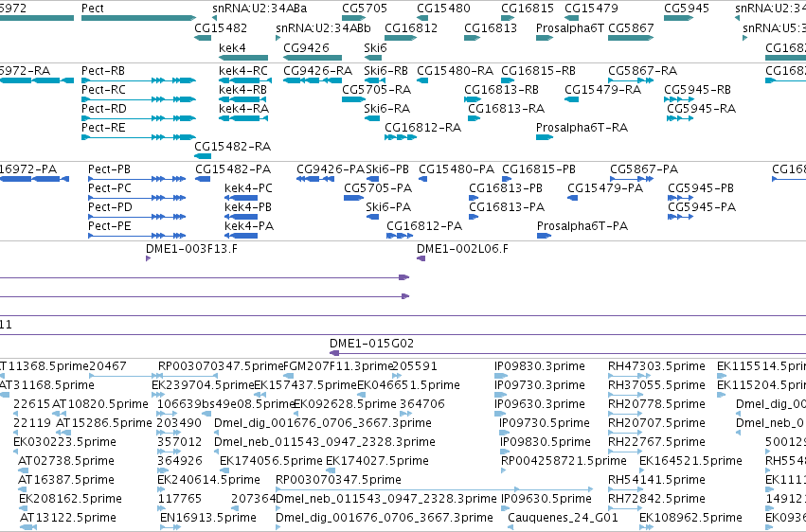Screen dimensions: 806x532
Task: Open the CG9426 gene label
Action: 306,47
